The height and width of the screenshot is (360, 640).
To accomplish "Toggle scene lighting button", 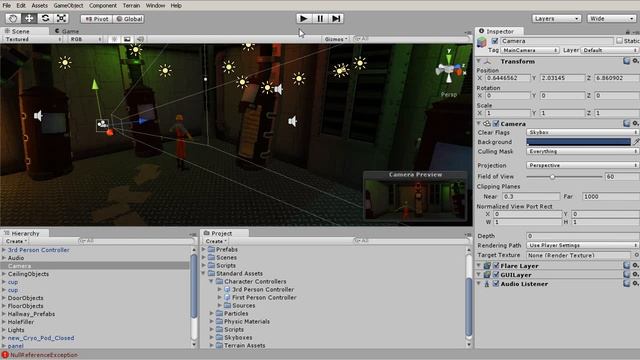I will point(114,39).
